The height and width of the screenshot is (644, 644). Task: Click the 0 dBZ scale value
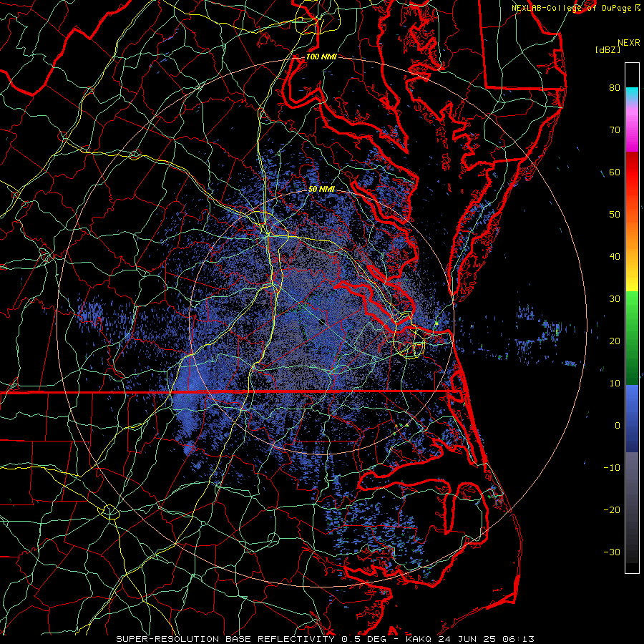click(618, 426)
